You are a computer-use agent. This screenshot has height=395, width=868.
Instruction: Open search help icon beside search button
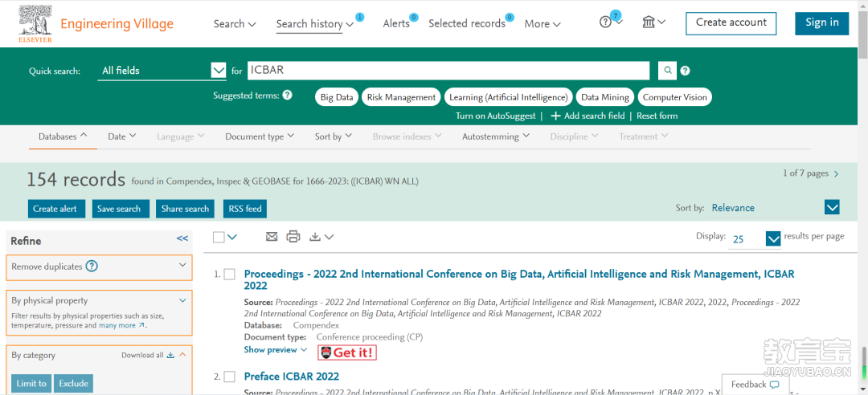686,71
